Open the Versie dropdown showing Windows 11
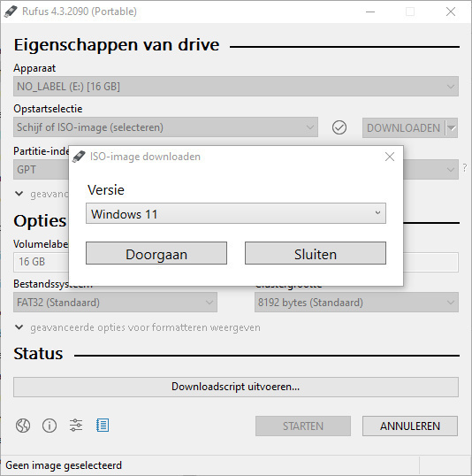Screen dimensions: 472x476 pos(236,214)
